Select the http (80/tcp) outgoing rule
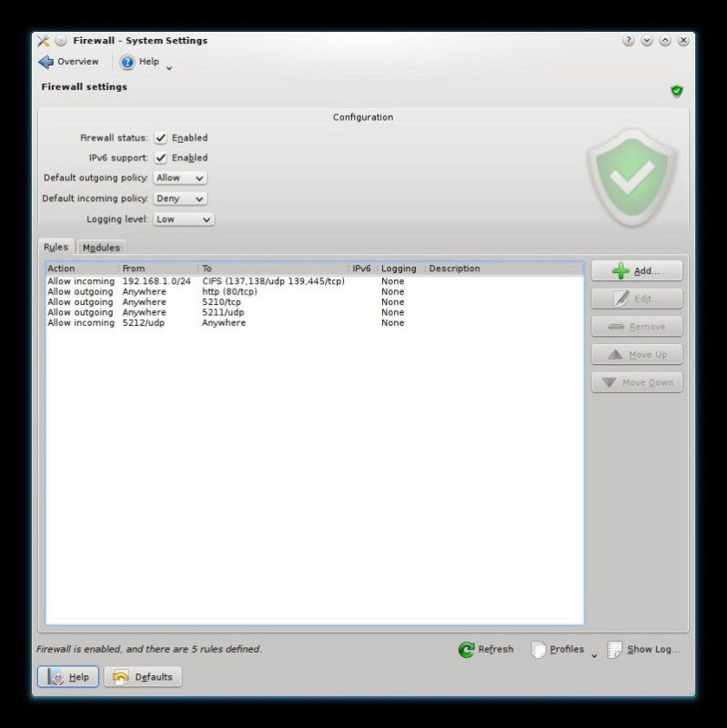Viewport: 727px width, 728px height. (x=314, y=291)
